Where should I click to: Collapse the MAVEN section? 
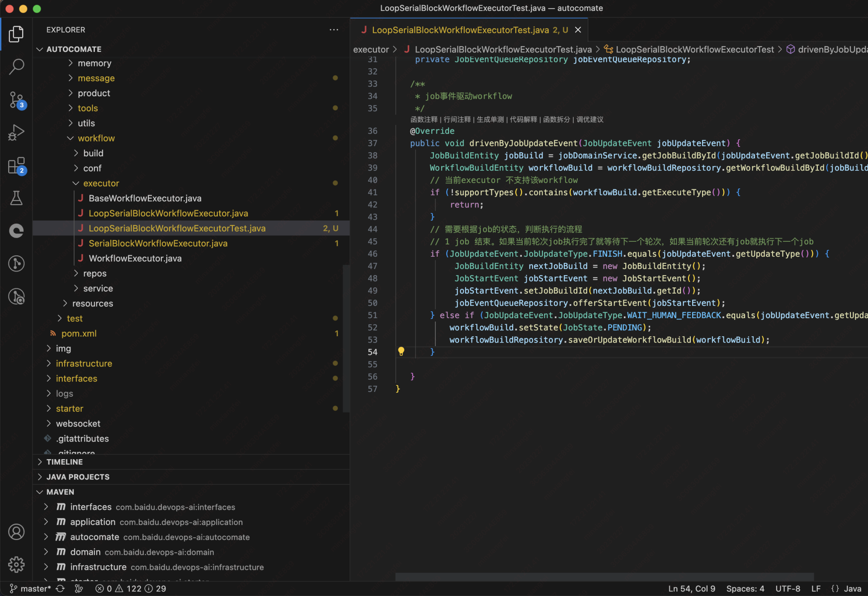(40, 492)
